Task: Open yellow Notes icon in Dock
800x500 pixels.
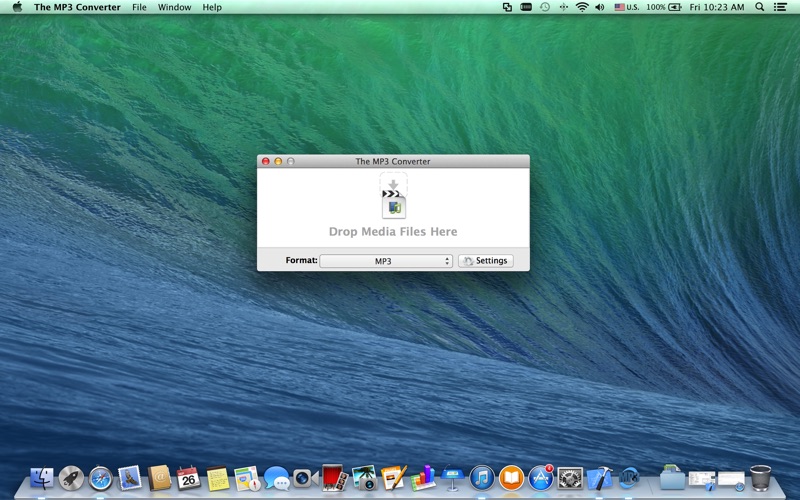Action: 218,479
